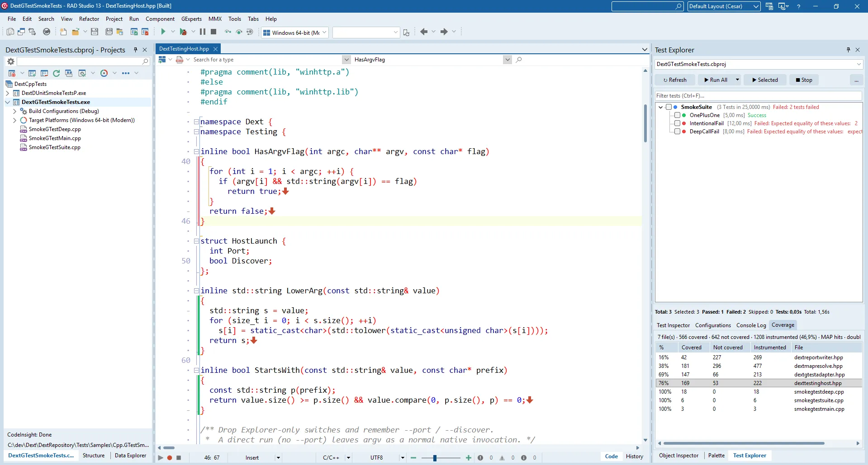This screenshot has height=465, width=868.
Task: Expand Build Configurations (Debug) node
Action: coord(15,111)
